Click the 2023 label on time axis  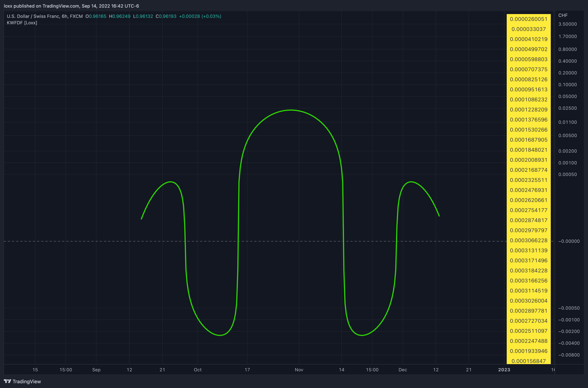(504, 370)
